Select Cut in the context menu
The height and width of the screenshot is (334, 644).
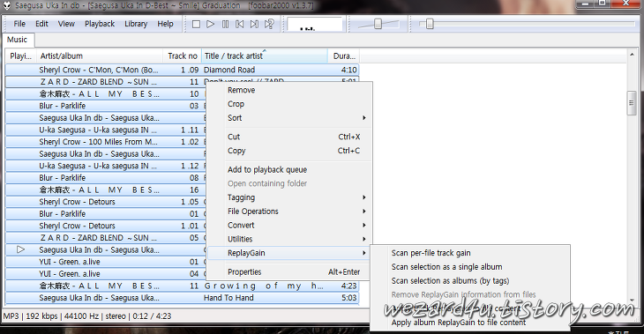pyautogui.click(x=289, y=137)
